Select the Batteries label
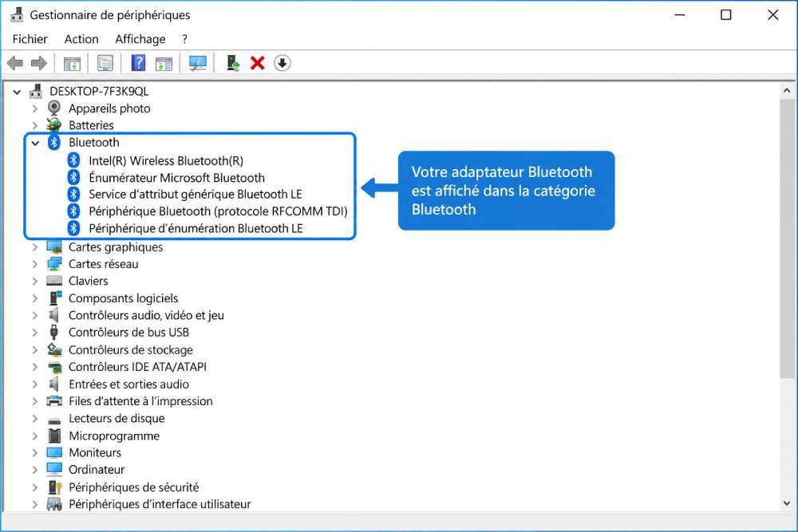Screen dimensions: 798x532 pos(91,125)
